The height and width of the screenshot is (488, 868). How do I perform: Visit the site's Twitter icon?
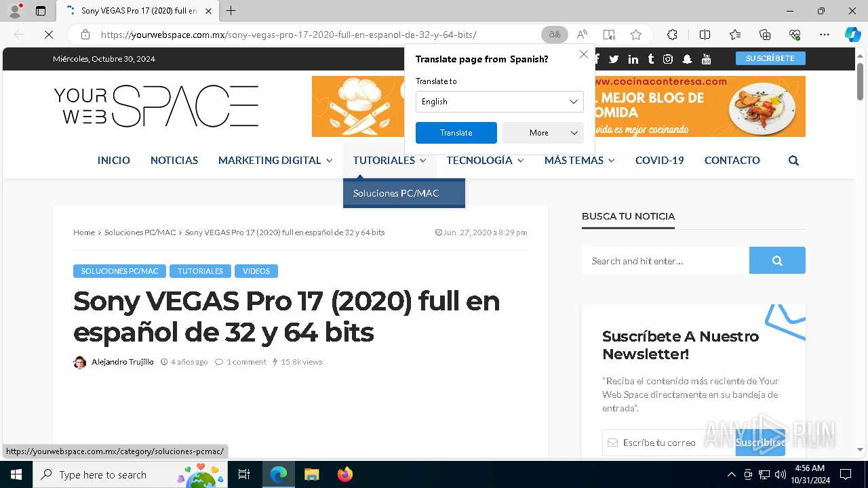(614, 59)
